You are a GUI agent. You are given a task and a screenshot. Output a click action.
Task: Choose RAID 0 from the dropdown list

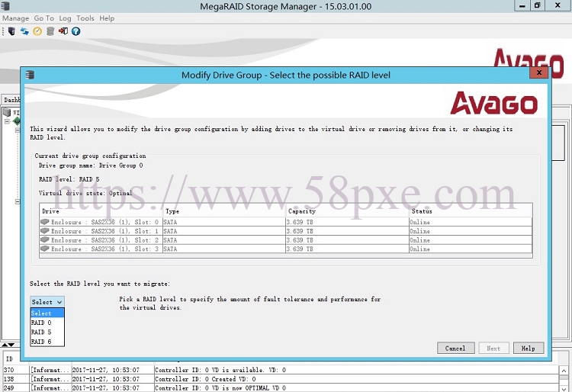point(47,323)
